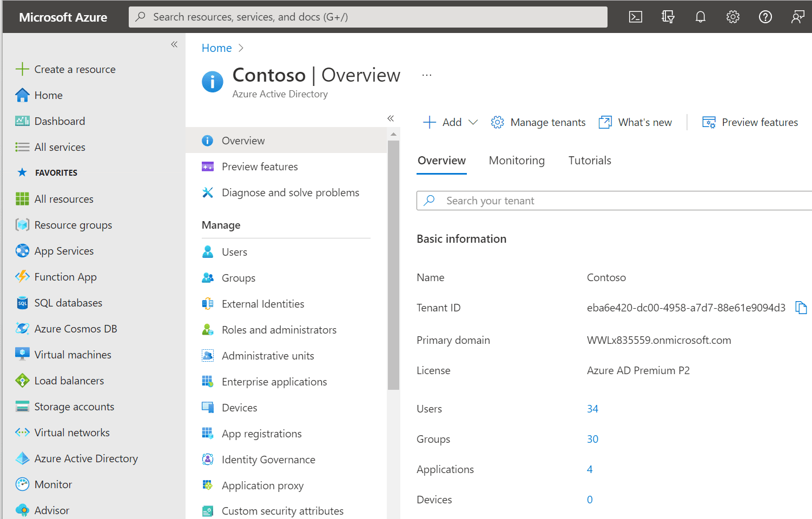Click the ellipsis next to Contoso Overview

coord(427,75)
